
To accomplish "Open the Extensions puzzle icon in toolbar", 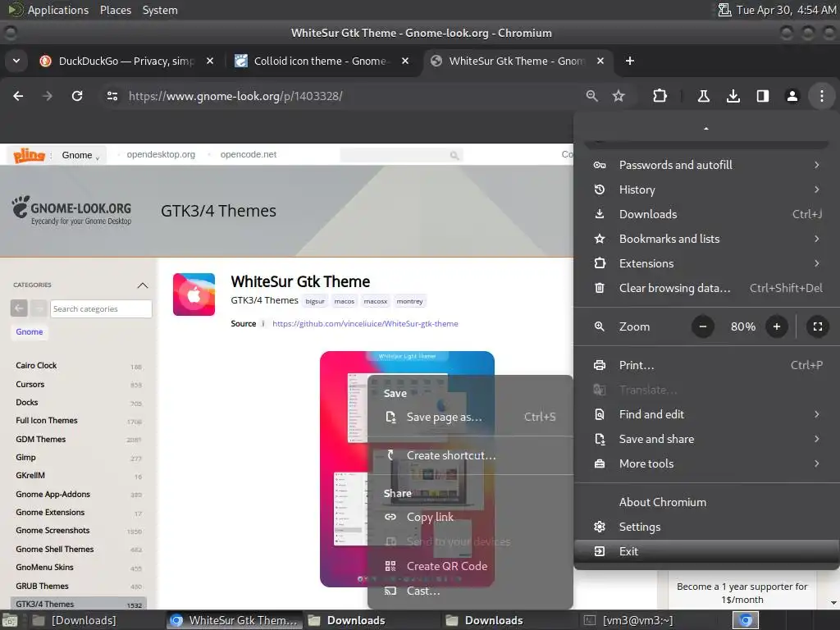I will click(660, 96).
